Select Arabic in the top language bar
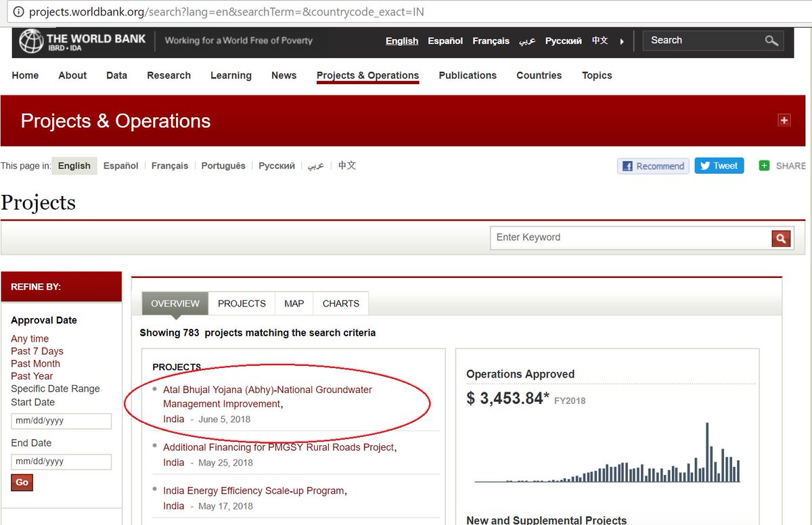 coord(527,41)
